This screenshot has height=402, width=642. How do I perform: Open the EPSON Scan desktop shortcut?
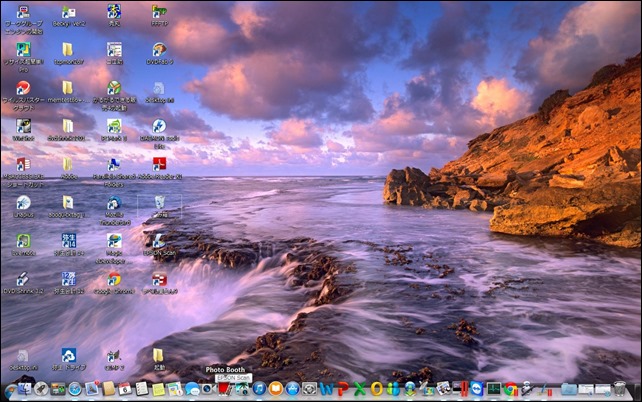click(x=159, y=244)
